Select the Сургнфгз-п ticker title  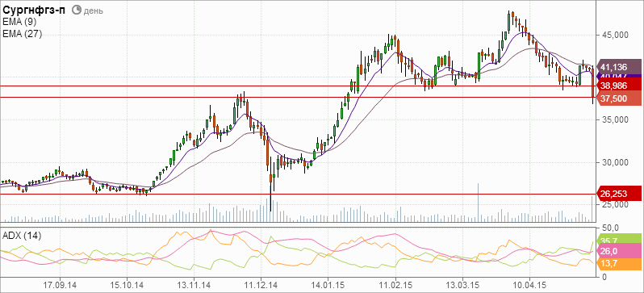tap(34, 10)
